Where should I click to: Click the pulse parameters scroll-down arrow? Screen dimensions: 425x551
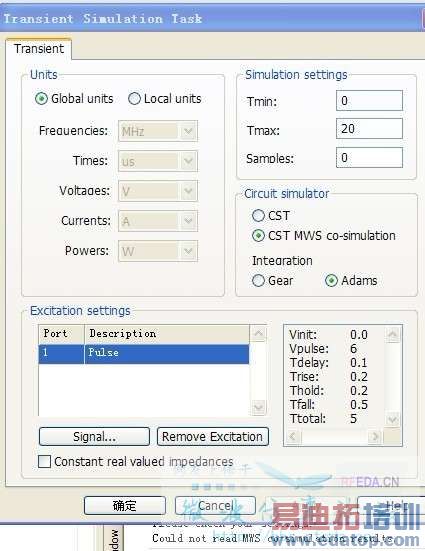(x=392, y=419)
